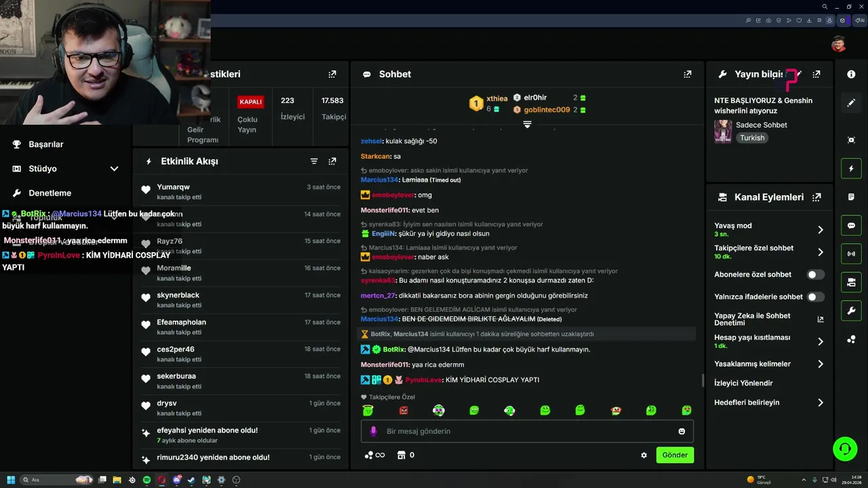The image size is (868, 488).
Task: Open File Explorer from the taskbar
Action: pyautogui.click(x=117, y=480)
